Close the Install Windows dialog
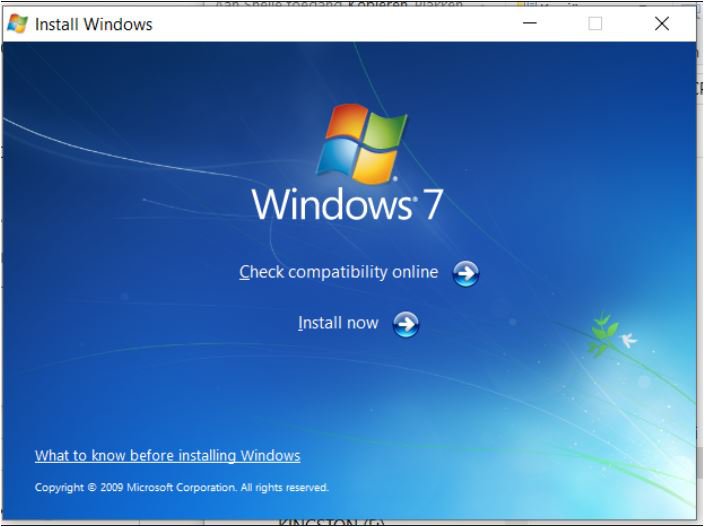Image resolution: width=704 pixels, height=527 pixels. click(x=662, y=23)
